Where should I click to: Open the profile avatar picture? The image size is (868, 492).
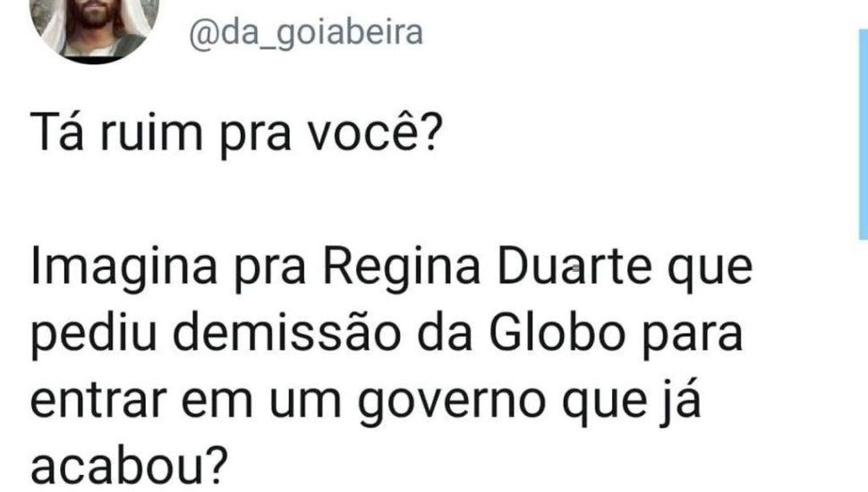coord(94,28)
